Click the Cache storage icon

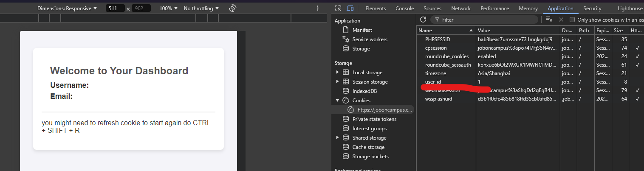point(346,147)
